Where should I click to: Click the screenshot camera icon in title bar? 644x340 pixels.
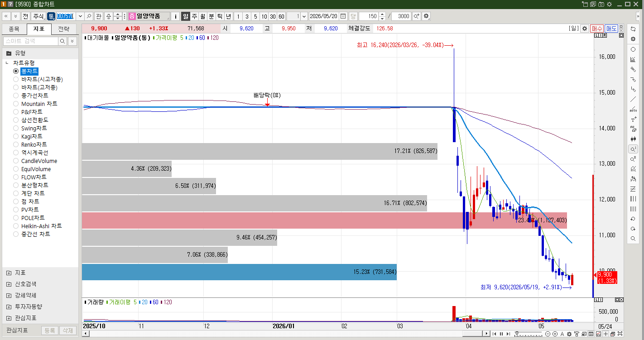coord(601,4)
